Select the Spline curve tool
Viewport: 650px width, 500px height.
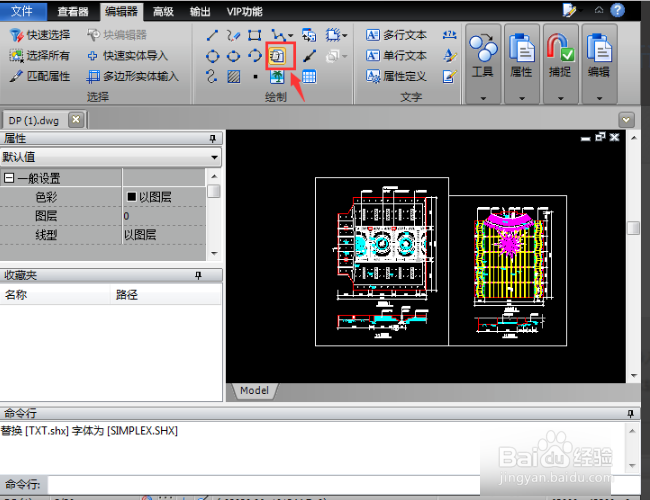pos(211,77)
